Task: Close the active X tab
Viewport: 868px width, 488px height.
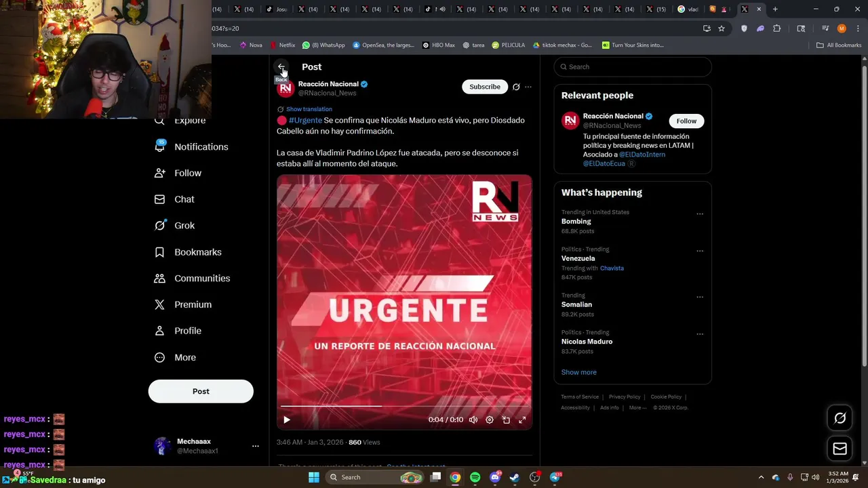Action: pos(759,9)
